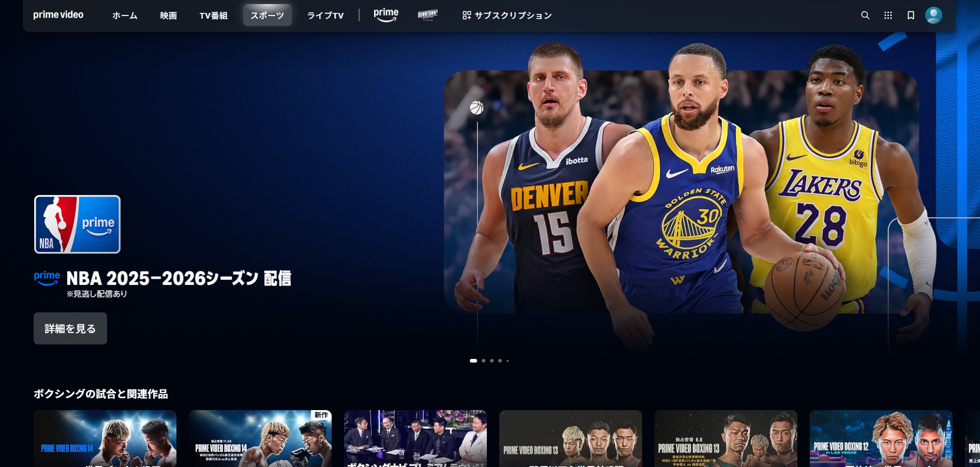Switch to the 映画 tab

[168, 16]
